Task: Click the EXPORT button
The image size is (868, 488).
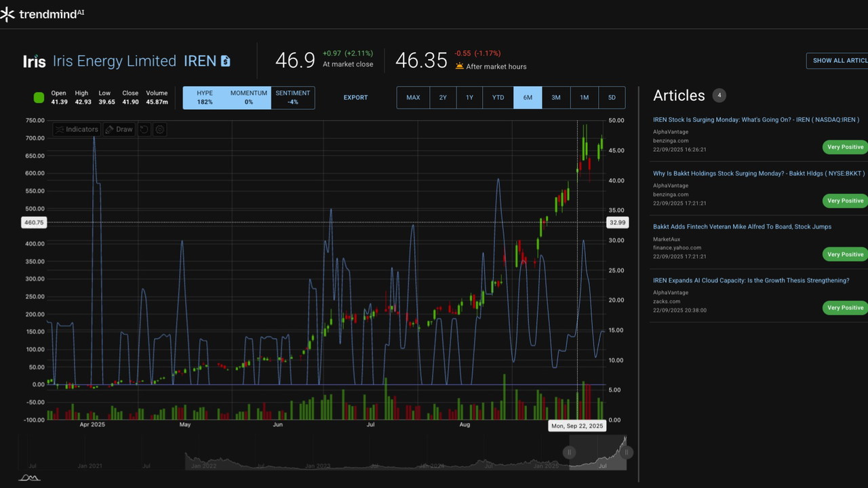Action: tap(355, 98)
